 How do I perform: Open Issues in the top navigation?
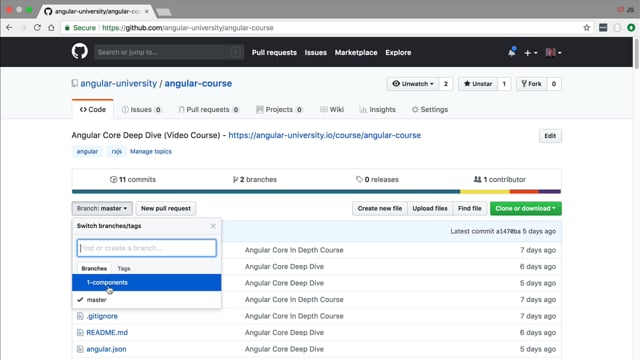[x=316, y=52]
